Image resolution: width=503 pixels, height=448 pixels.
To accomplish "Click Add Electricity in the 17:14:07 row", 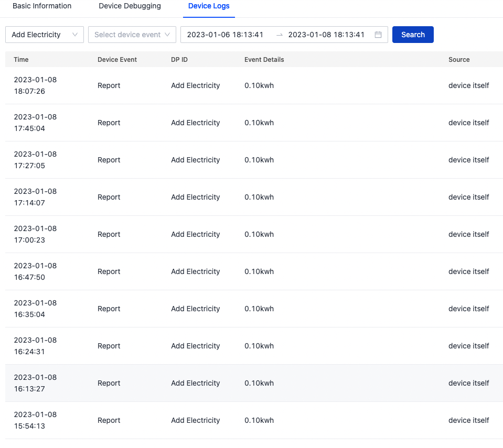I will [195, 197].
